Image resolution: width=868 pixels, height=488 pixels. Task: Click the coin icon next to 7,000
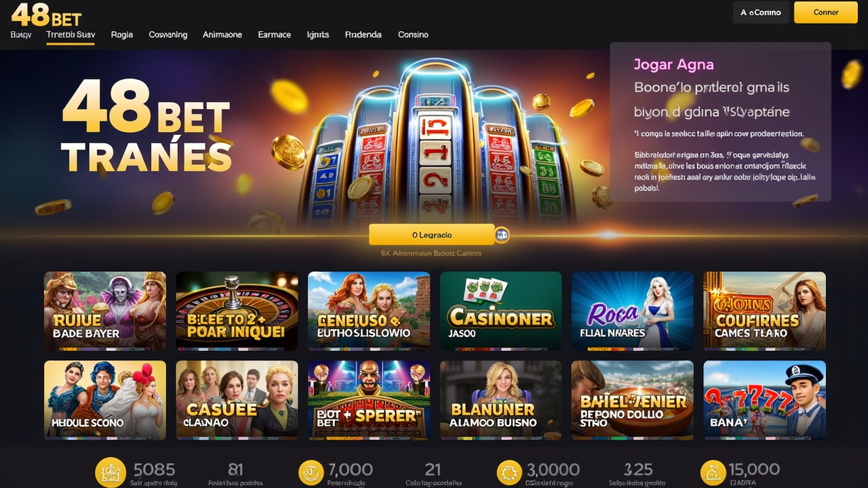coord(311,472)
